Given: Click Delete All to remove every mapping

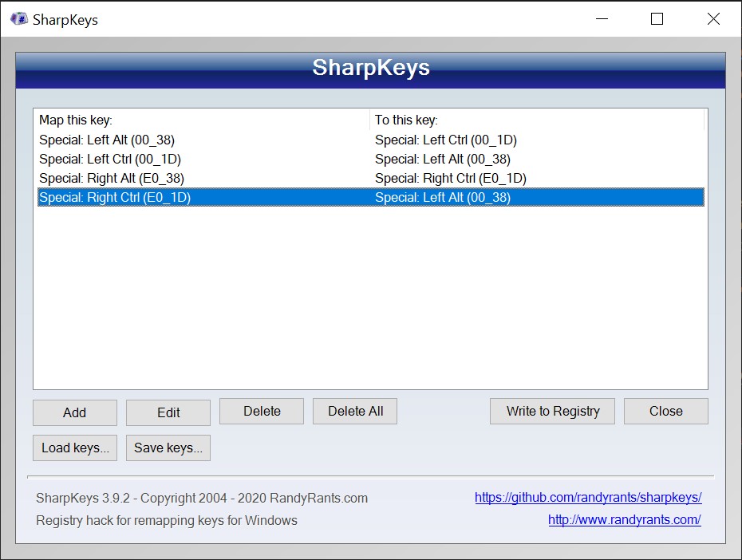Looking at the screenshot, I should coord(354,411).
